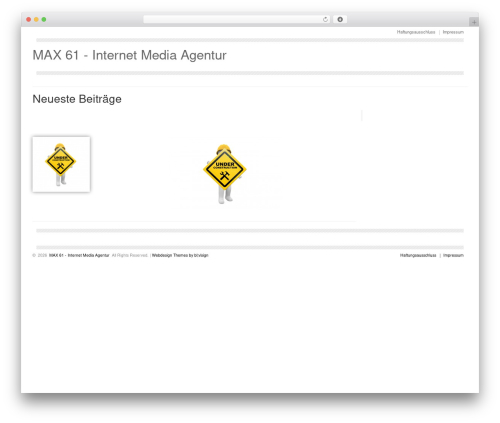Open the Haftungsausschluss link in the footer

418,255
